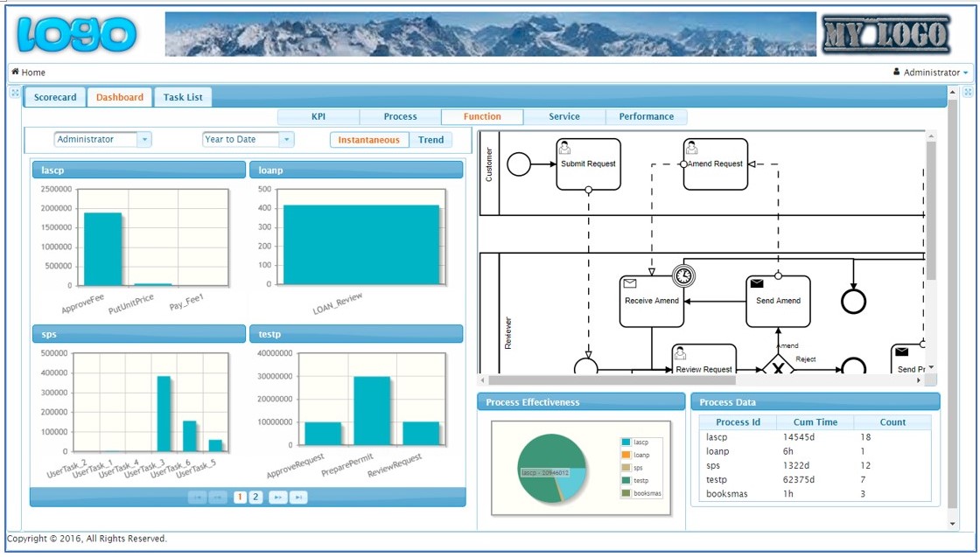Click the Process Id column header
The width and height of the screenshot is (980, 557).
click(x=738, y=422)
